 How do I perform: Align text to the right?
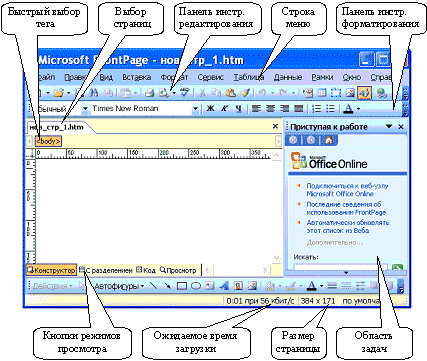pyautogui.click(x=284, y=108)
